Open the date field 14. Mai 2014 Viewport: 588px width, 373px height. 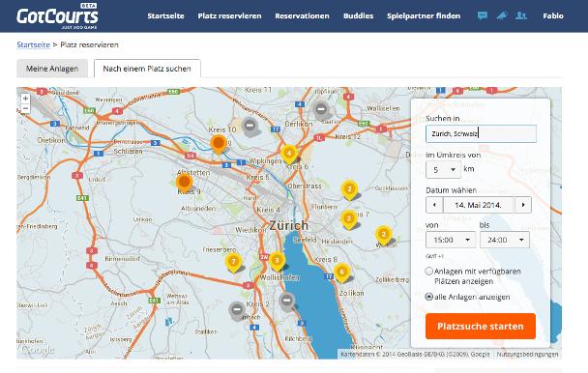point(479,205)
